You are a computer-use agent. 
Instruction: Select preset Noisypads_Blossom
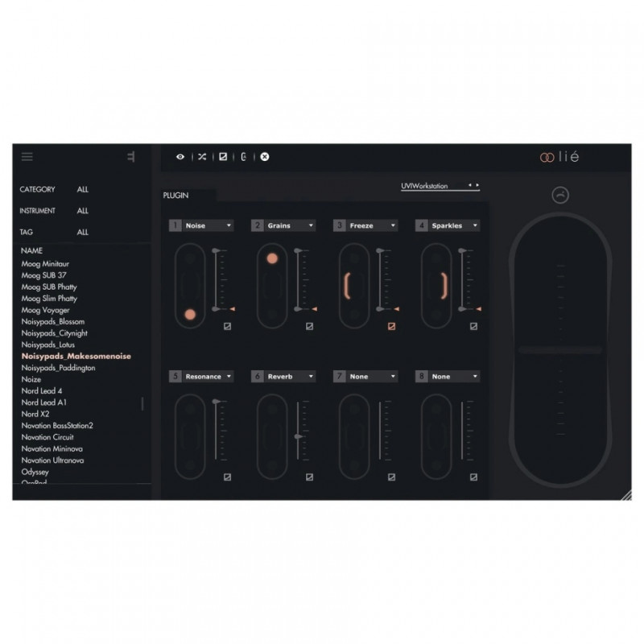pyautogui.click(x=53, y=321)
